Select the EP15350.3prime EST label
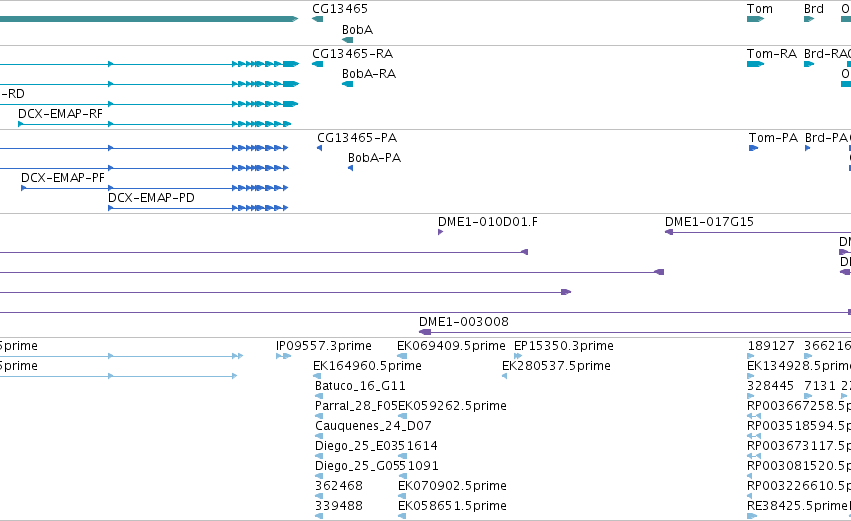The image size is (851, 521). click(563, 346)
